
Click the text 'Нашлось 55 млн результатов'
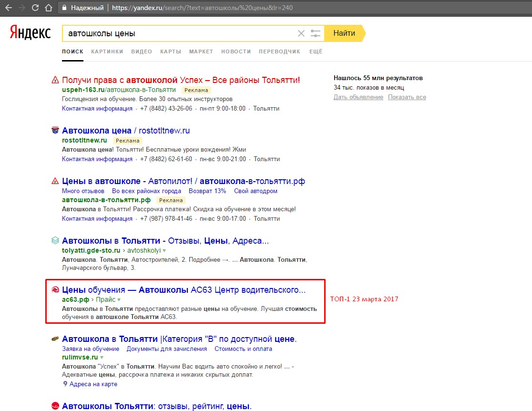(x=378, y=78)
